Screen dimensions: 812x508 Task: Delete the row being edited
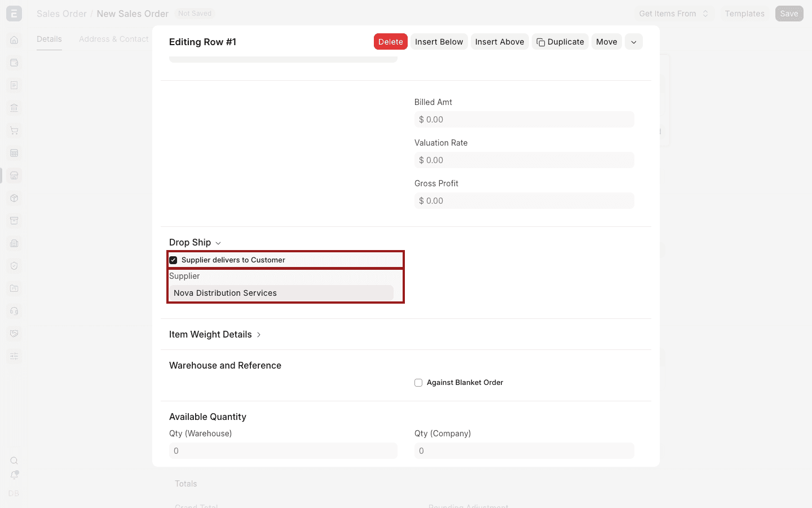pyautogui.click(x=391, y=42)
